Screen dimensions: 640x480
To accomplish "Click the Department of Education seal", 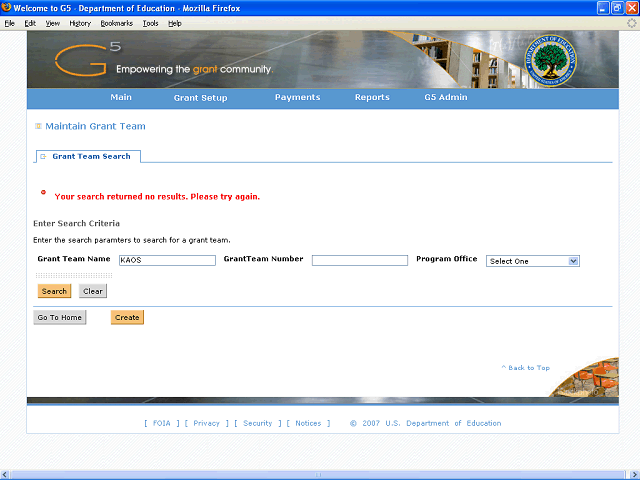I will (x=551, y=60).
